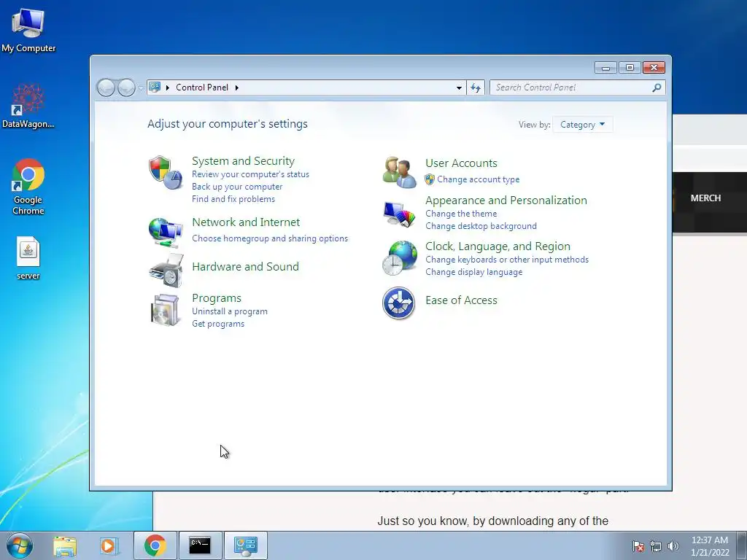Open Clock, Language, and Region heading
Image resolution: width=747 pixels, height=560 pixels.
click(498, 246)
